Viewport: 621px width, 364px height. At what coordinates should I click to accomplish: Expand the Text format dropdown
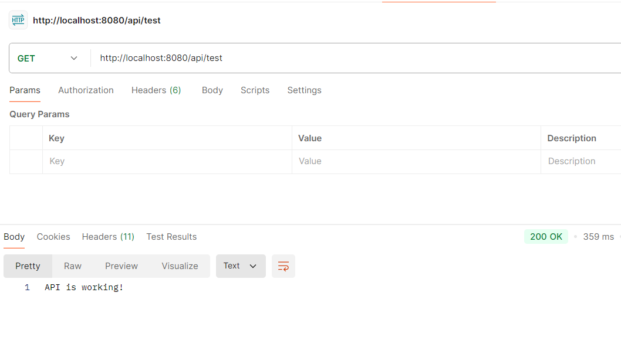tap(241, 266)
